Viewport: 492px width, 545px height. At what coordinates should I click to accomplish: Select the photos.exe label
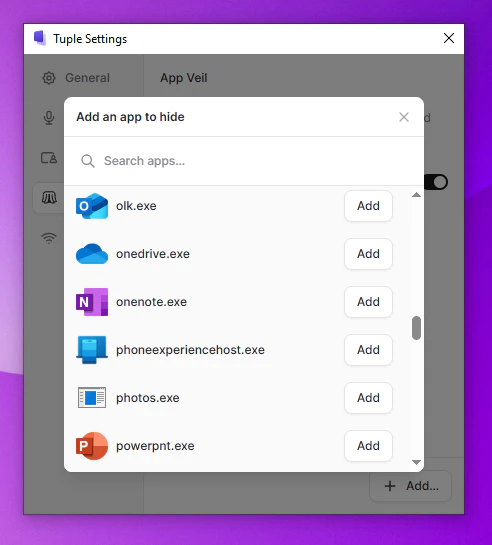point(148,398)
